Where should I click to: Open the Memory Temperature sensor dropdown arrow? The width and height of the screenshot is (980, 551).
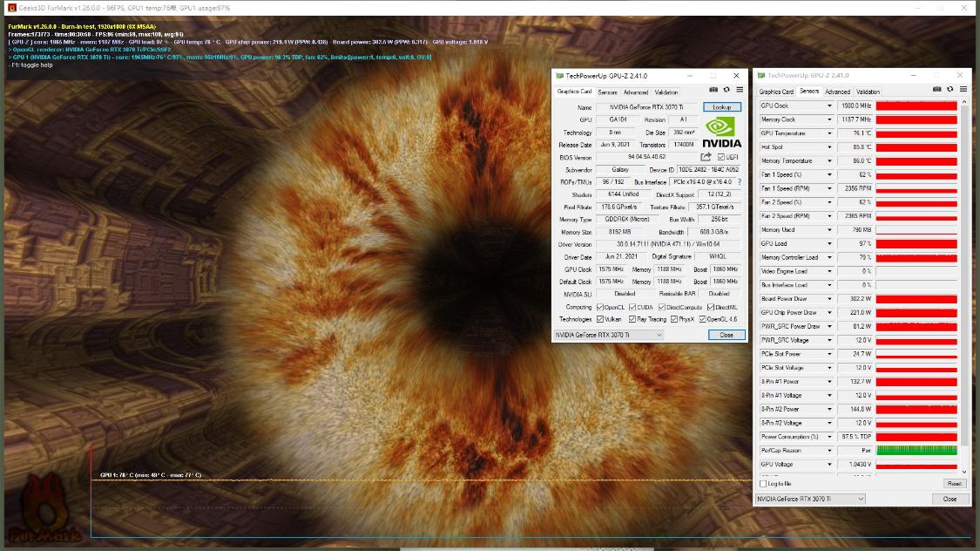click(829, 160)
